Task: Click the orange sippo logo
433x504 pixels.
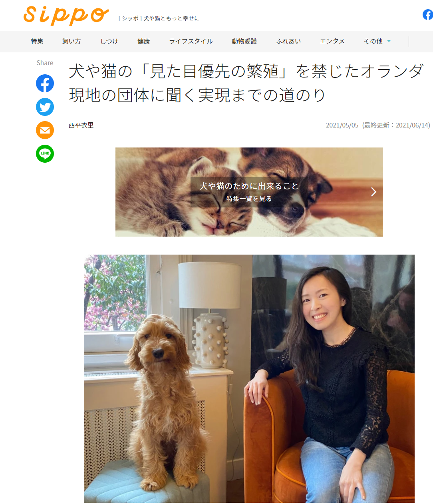Action: 66,15
